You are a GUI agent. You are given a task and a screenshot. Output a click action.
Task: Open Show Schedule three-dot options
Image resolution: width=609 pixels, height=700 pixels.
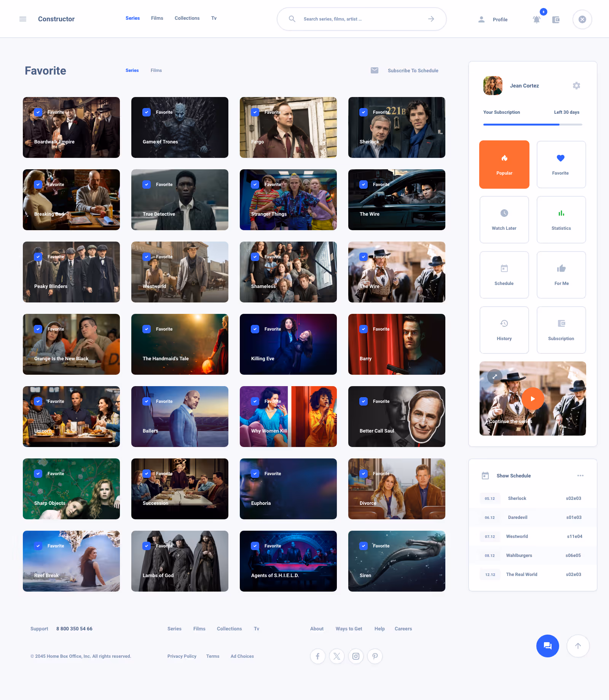click(x=580, y=476)
